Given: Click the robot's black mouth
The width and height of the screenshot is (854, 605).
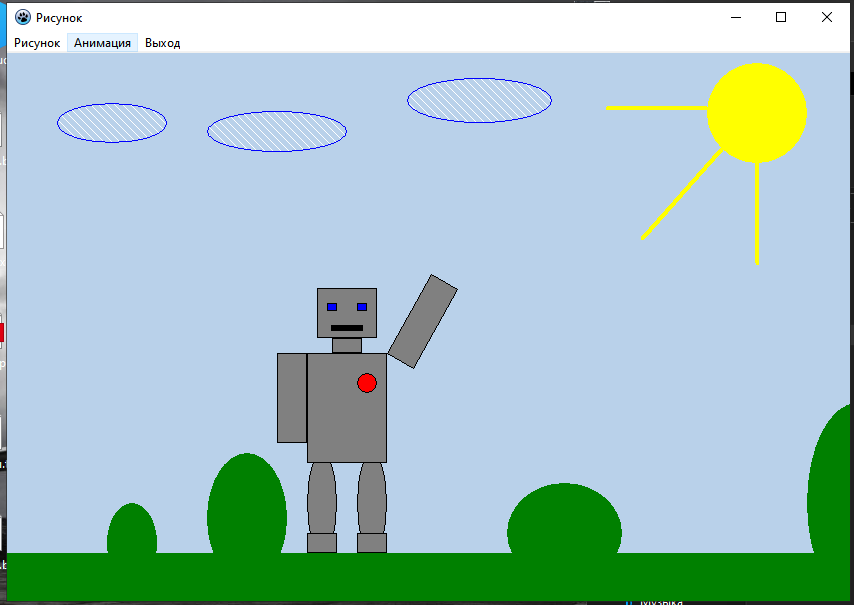Looking at the screenshot, I should [x=347, y=328].
